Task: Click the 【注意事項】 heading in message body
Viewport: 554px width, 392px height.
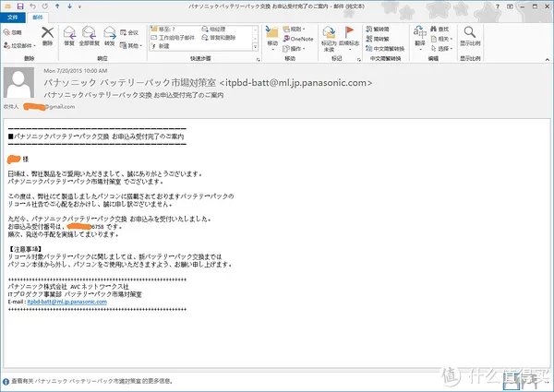Action: point(25,249)
